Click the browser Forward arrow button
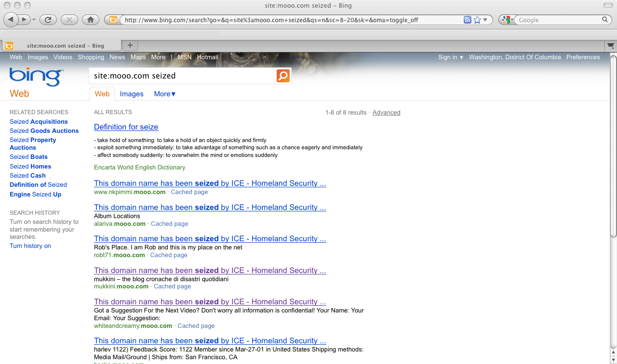This screenshot has width=617, height=364. click(25, 20)
